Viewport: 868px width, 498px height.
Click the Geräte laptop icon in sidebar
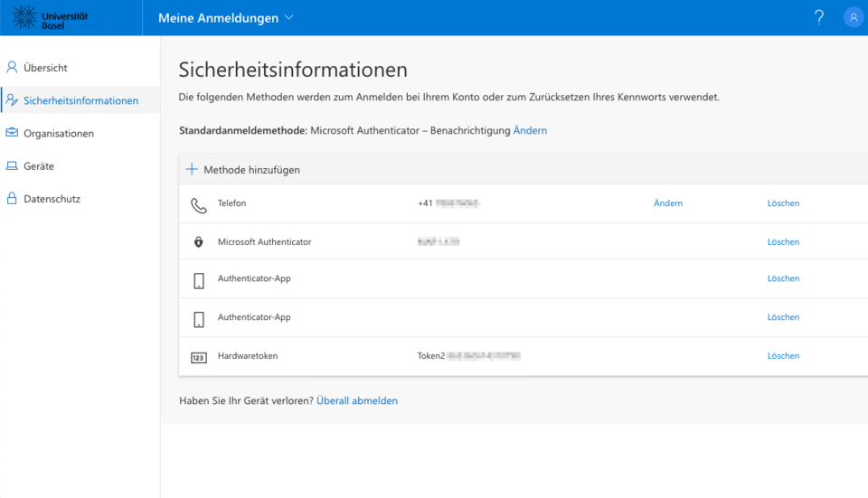pyautogui.click(x=12, y=166)
